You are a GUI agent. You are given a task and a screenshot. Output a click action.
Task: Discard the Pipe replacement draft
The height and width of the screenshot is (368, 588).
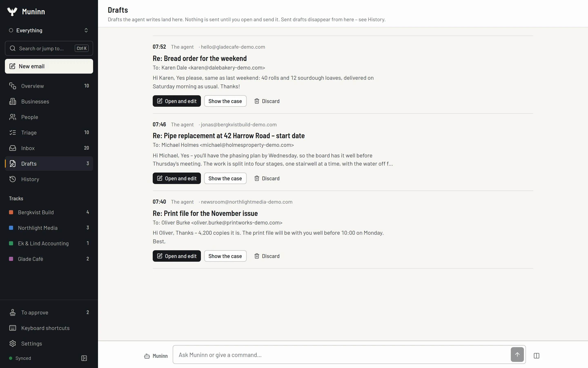[x=267, y=178]
